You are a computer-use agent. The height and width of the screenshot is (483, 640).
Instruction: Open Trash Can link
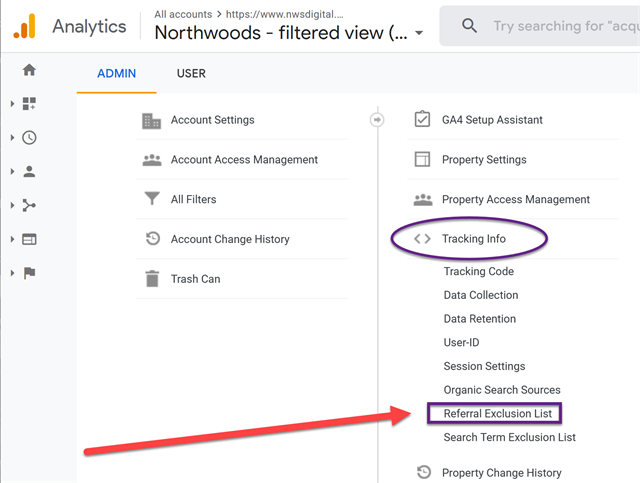click(196, 279)
